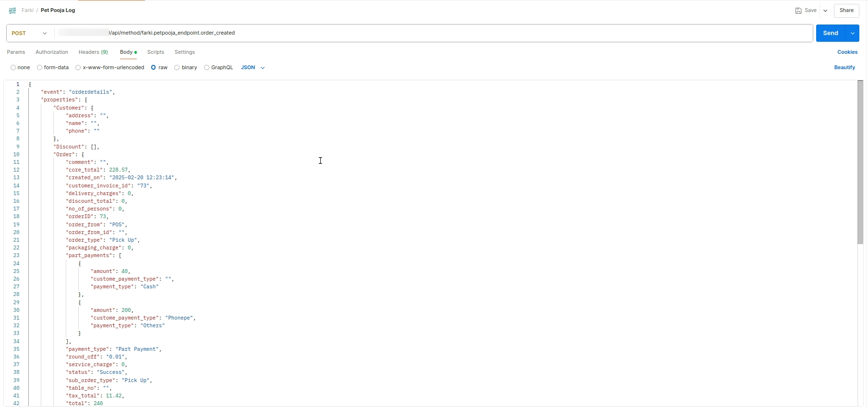Switch to the Params tab
Screen dimensions: 868x408
(x=16, y=52)
